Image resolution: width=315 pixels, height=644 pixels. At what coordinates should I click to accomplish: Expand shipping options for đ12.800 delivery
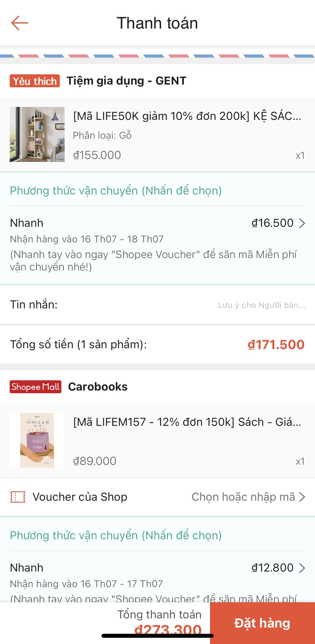pos(278,568)
